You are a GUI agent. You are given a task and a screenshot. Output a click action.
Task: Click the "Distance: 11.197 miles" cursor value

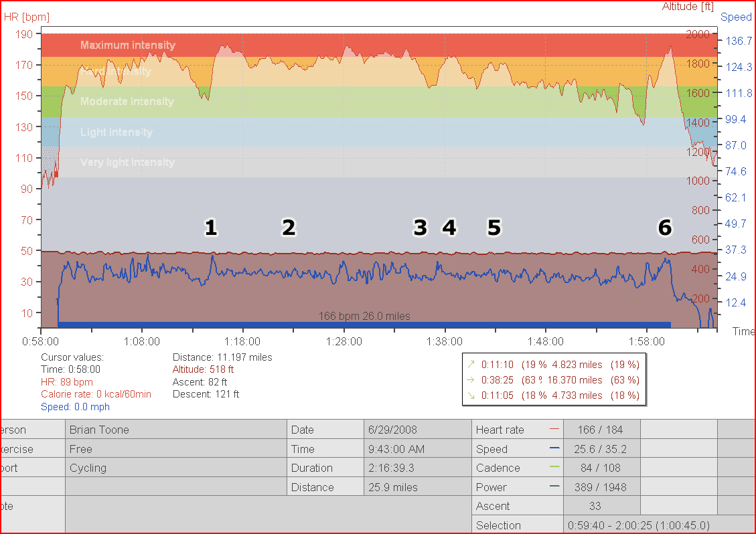click(222, 357)
